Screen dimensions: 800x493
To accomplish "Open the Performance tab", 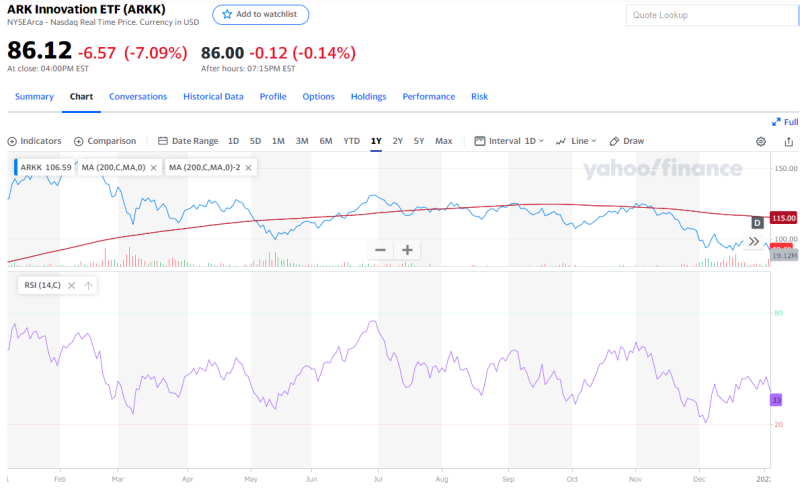I will click(x=429, y=96).
